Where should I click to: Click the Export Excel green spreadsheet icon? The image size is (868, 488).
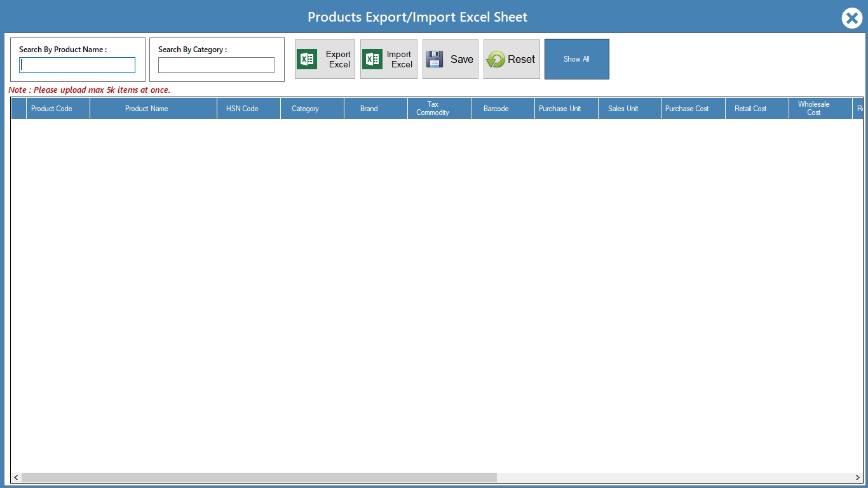click(x=308, y=59)
